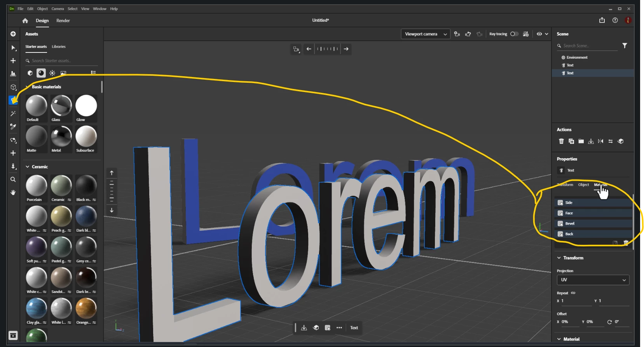Pick the Orbit camera tool

click(13, 140)
